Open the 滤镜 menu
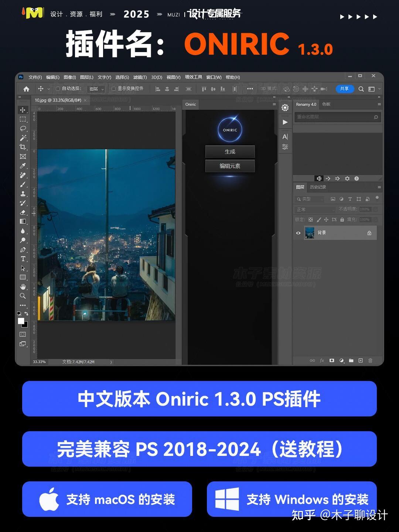This screenshot has height=532, width=399. tap(139, 77)
